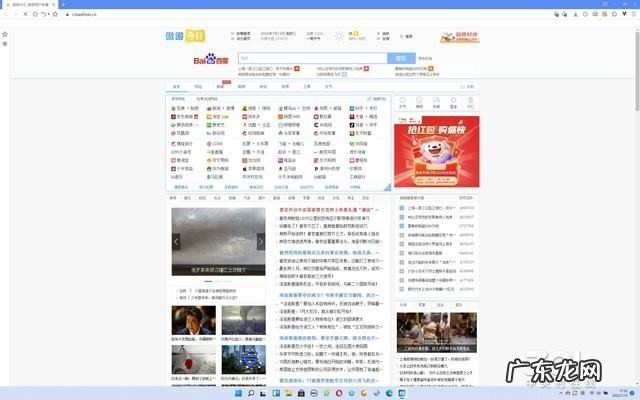Bookmark the page with the address-bar star icon
This screenshot has width=640, height=400.
coord(55,14)
